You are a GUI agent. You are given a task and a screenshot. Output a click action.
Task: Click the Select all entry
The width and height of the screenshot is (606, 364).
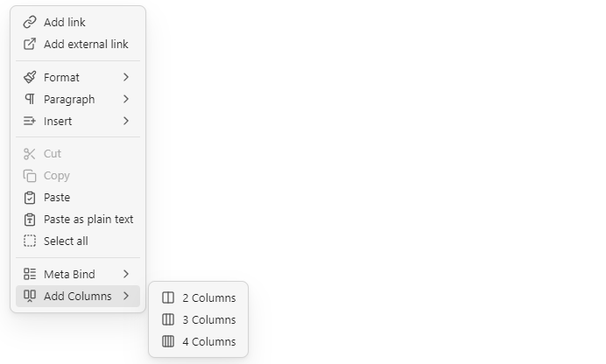click(x=78, y=241)
